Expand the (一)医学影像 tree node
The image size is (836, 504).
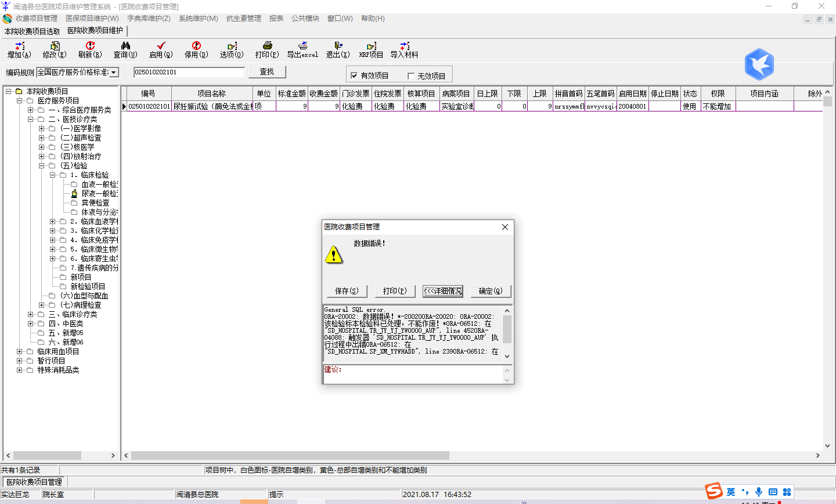(x=41, y=128)
